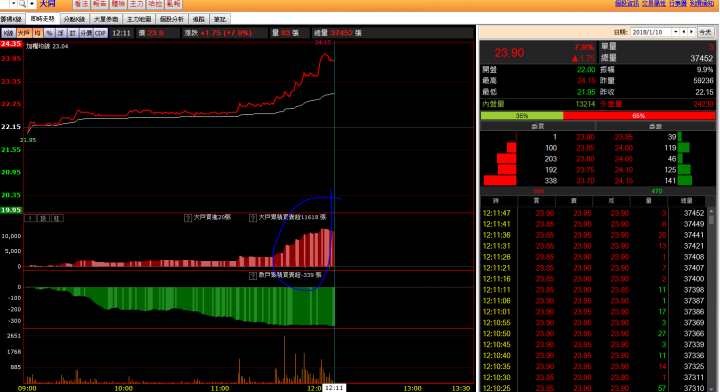
Task: Click the bid price 23.85 with volume 100
Action: (585, 148)
